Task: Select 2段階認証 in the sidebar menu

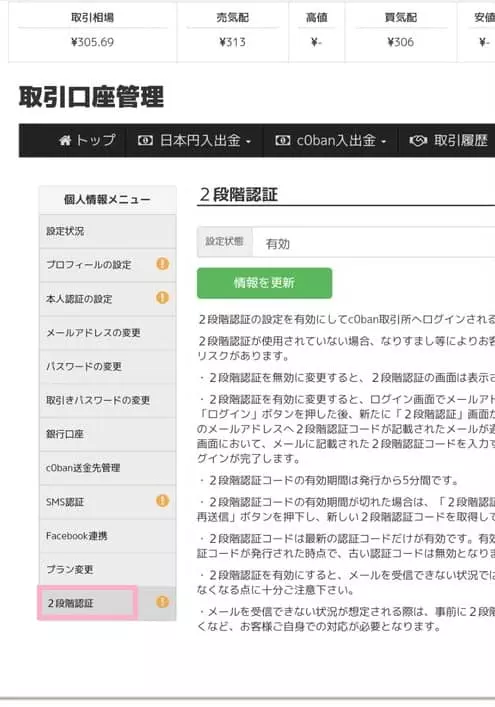Action: 87,603
